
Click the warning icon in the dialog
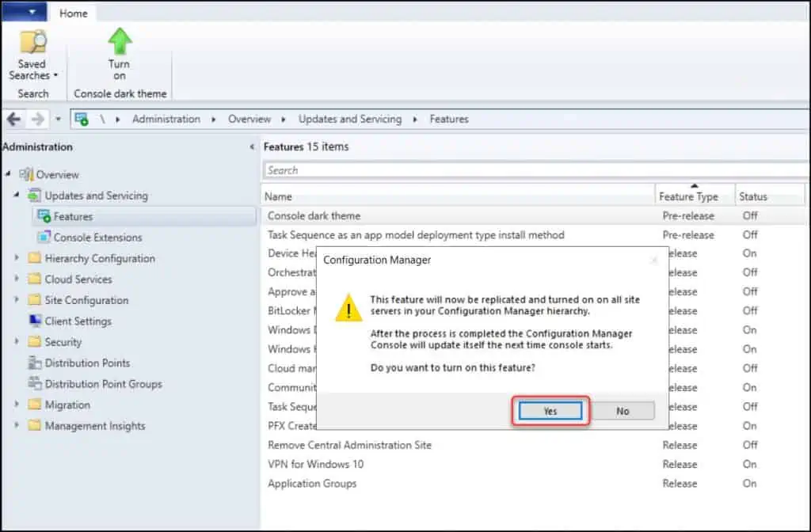pyautogui.click(x=348, y=308)
